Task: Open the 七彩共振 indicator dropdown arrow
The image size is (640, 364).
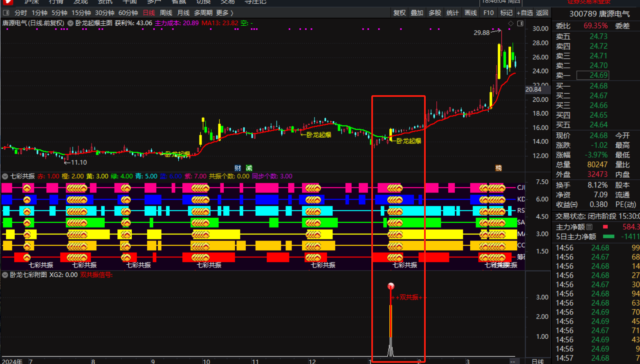Action: pyautogui.click(x=5, y=176)
